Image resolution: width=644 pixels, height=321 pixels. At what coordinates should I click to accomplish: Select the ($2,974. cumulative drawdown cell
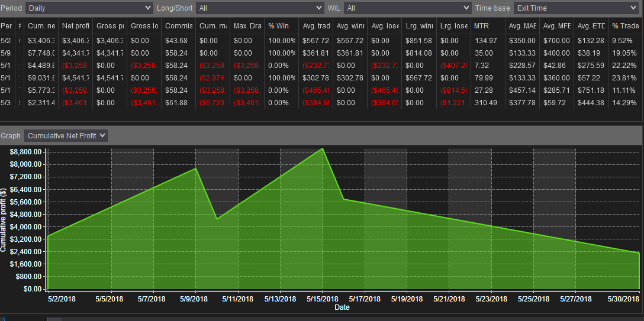coord(212,78)
